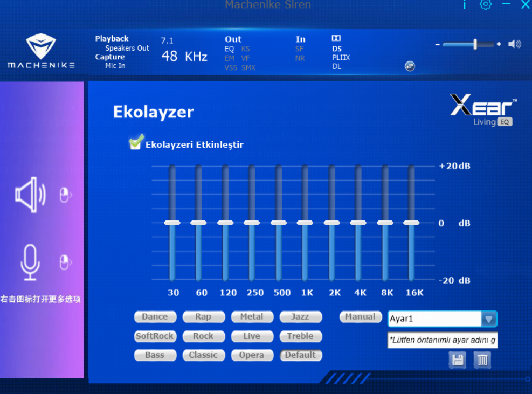532x394 pixels.
Task: Click VSS indicator under Out
Action: click(231, 67)
